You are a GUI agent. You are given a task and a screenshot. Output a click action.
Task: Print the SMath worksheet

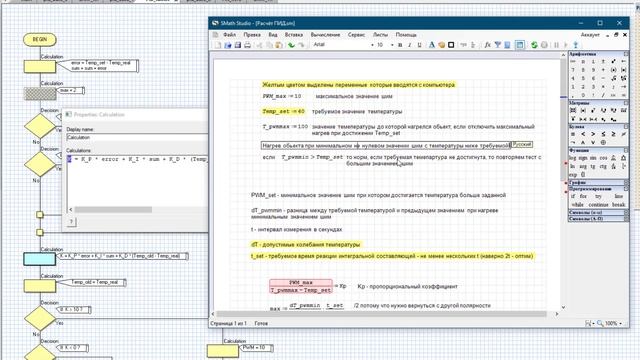(x=247, y=45)
